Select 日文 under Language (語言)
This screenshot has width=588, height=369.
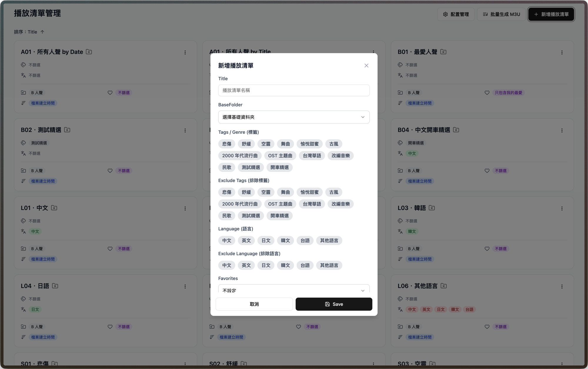266,241
